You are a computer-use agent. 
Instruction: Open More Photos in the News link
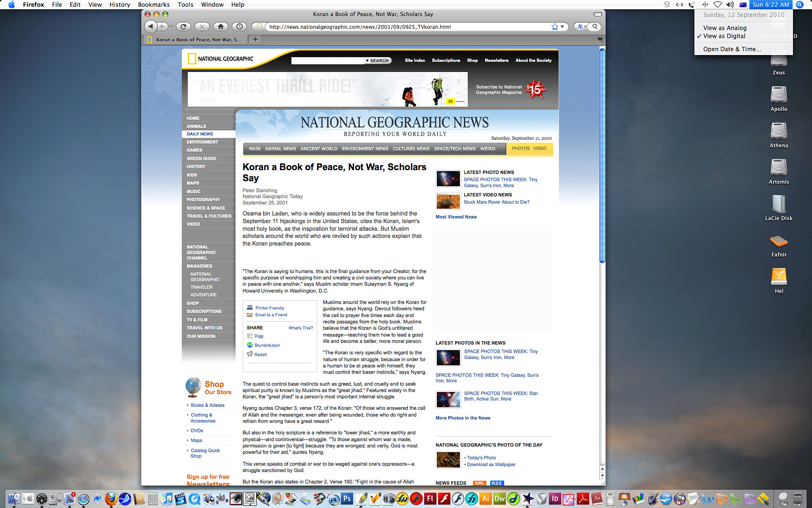click(x=463, y=418)
